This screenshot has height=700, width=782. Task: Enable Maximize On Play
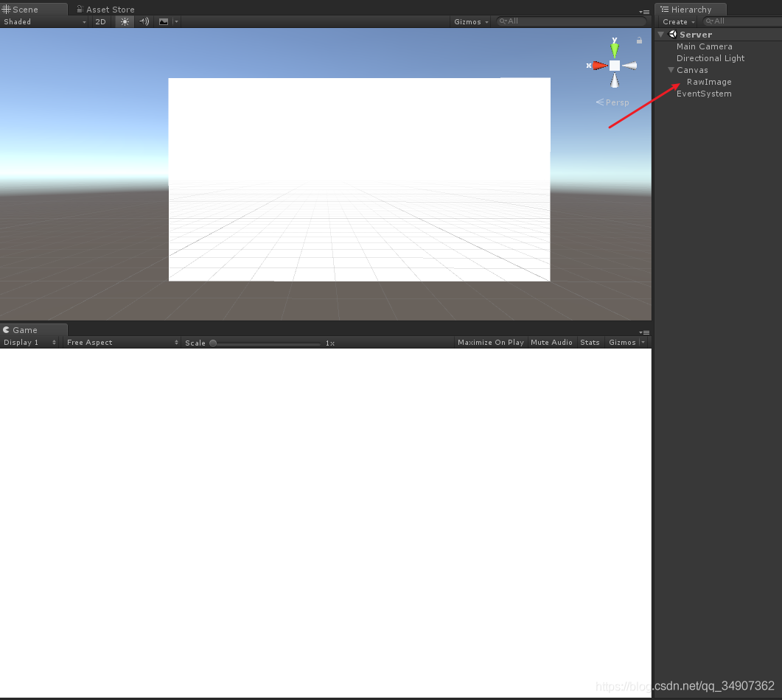tap(490, 343)
